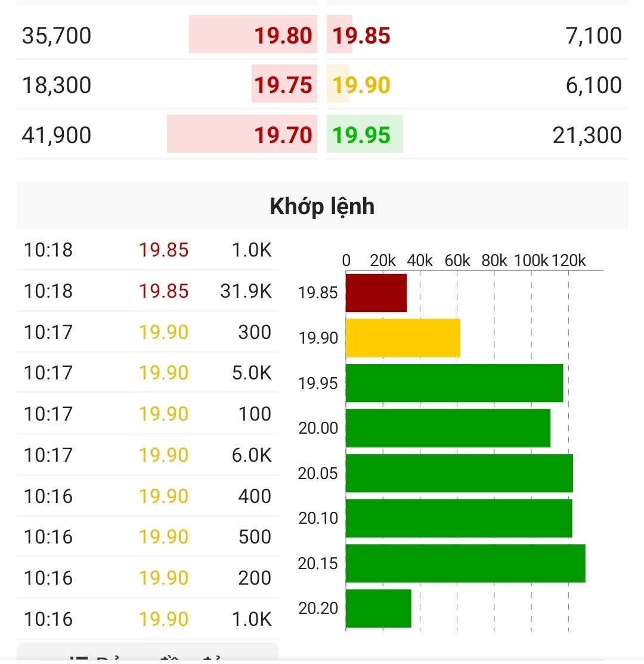Screen dimensions: 644x664
Task: Click the yellow 19.90 volume bar
Action: pos(403,338)
